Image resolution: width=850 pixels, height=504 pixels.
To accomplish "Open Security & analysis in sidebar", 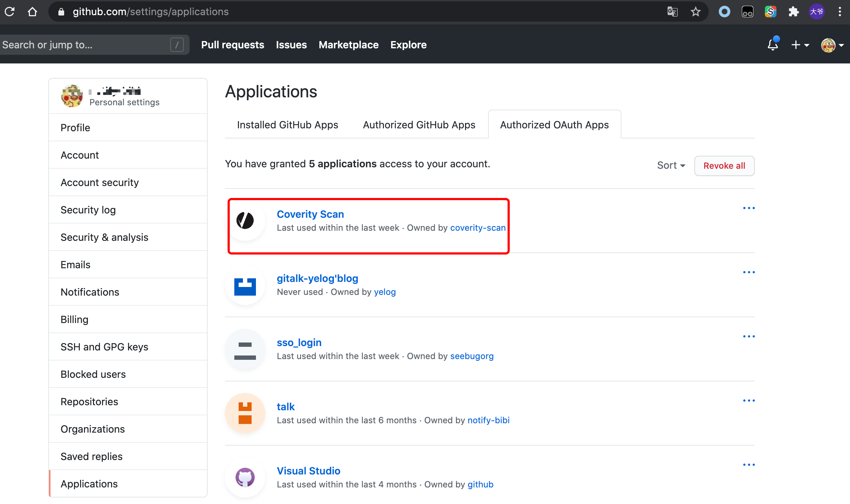I will (128, 237).
